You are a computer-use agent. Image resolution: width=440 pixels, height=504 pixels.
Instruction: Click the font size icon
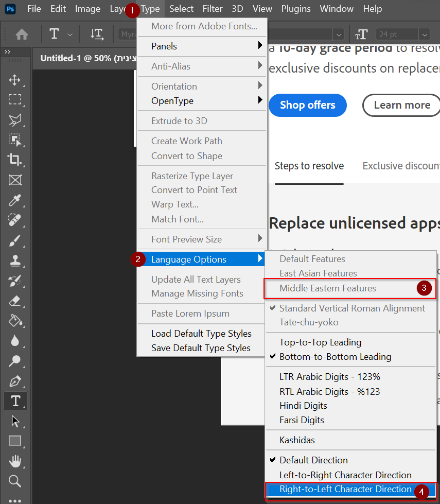tap(362, 34)
